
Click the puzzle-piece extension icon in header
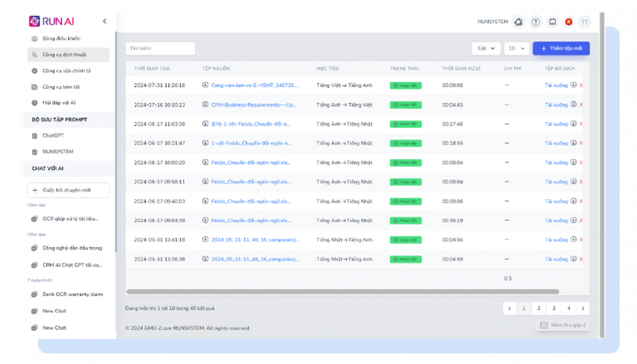(518, 22)
